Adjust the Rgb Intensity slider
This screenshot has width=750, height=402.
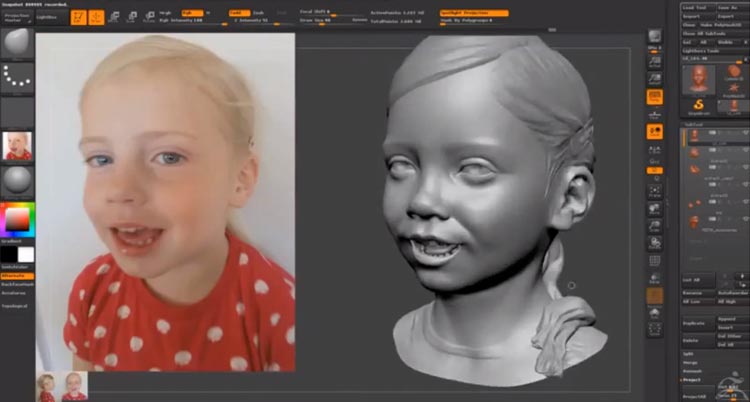pyautogui.click(x=193, y=21)
